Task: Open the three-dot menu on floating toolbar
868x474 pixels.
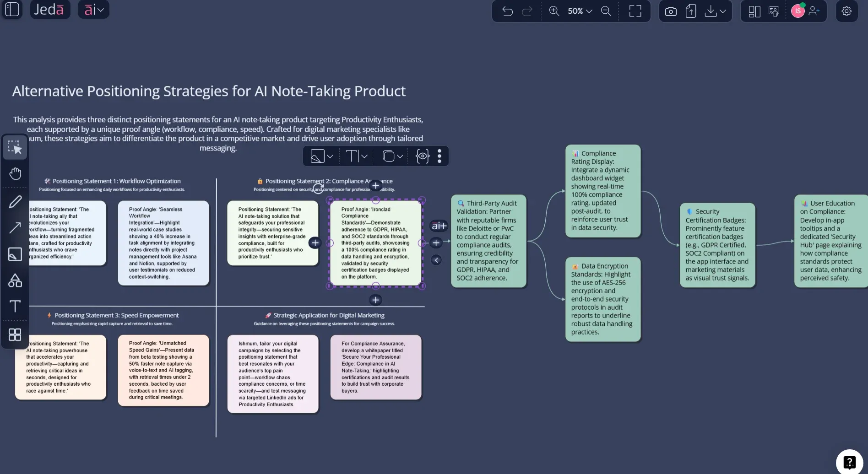Action: pos(439,156)
